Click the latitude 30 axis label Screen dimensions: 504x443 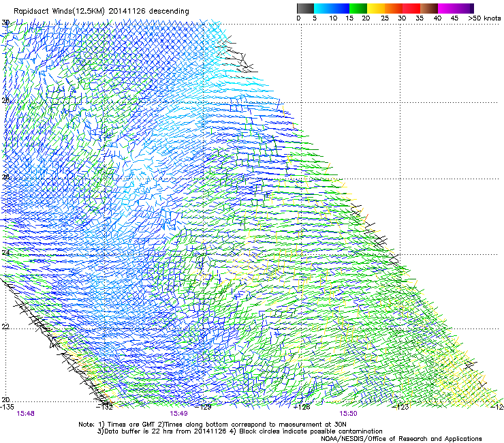point(5,22)
